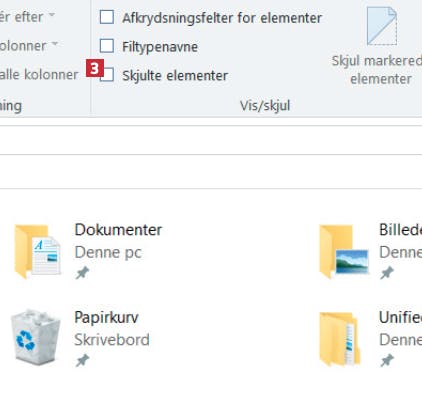Screen dimensions: 422x398
Task: Check the Skjulte elementer checkbox
Action: [108, 75]
